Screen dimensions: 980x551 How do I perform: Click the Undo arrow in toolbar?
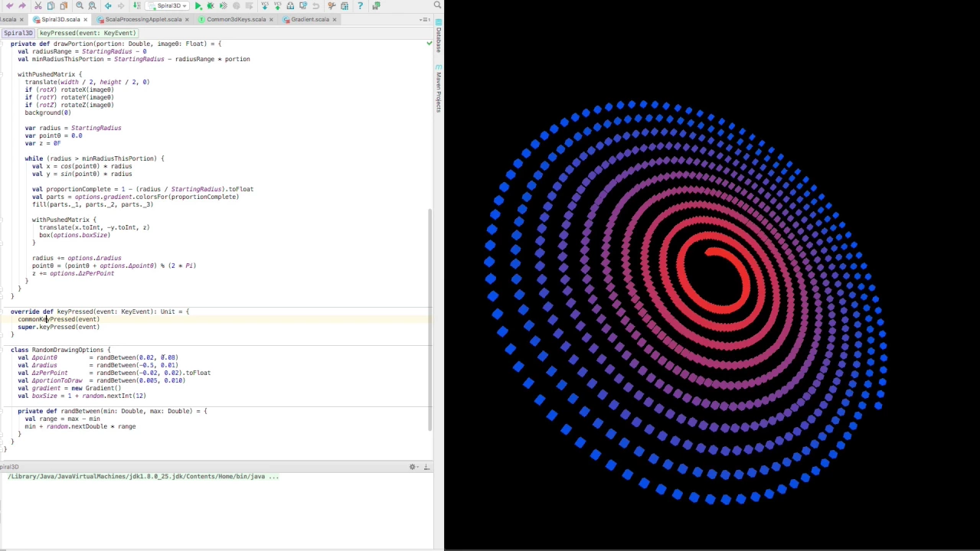9,5
